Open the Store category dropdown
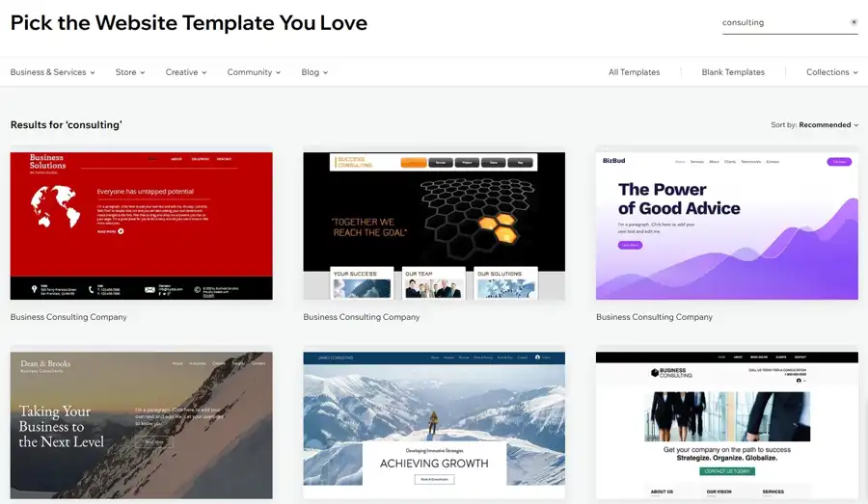 point(130,72)
